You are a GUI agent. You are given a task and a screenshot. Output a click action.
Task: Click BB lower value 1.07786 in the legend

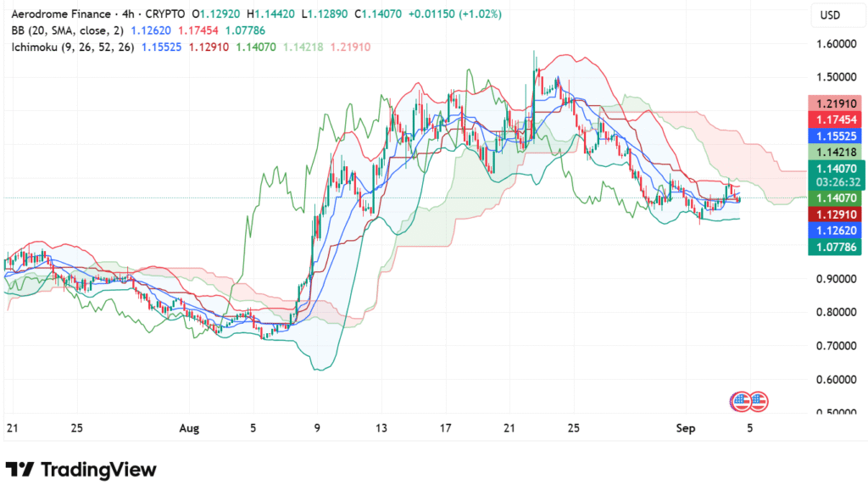[245, 31]
